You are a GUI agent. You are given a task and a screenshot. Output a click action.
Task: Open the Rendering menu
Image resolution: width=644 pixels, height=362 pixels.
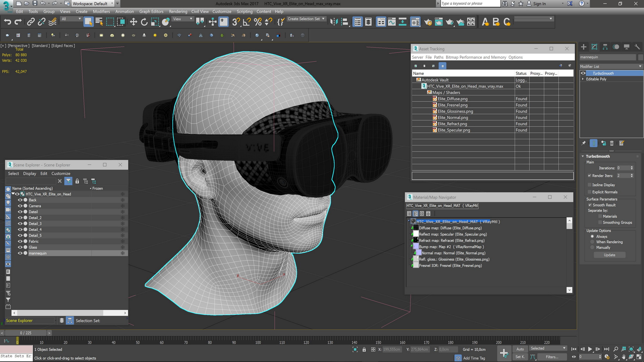178,11
